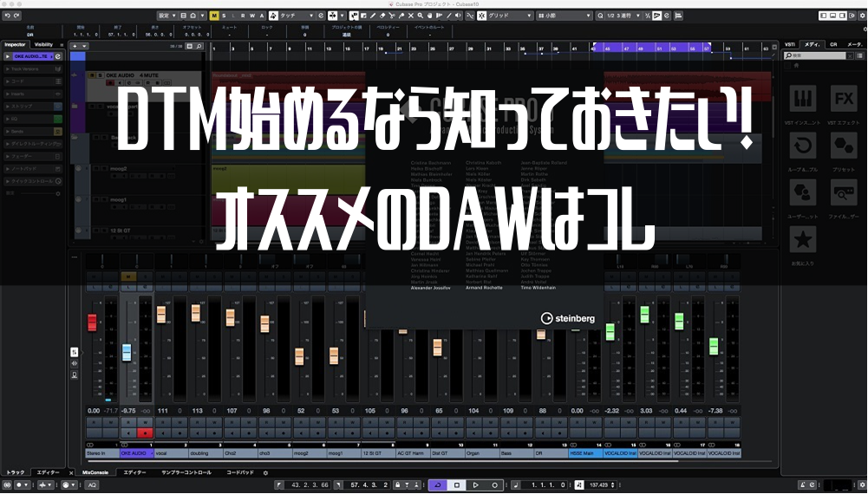Select the Scissors split tool

pyautogui.click(x=391, y=16)
